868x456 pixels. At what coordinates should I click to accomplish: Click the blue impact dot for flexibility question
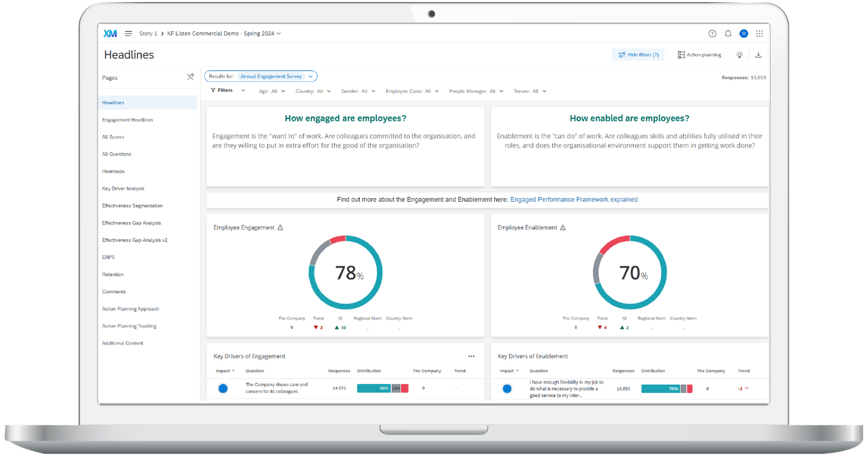click(x=507, y=389)
